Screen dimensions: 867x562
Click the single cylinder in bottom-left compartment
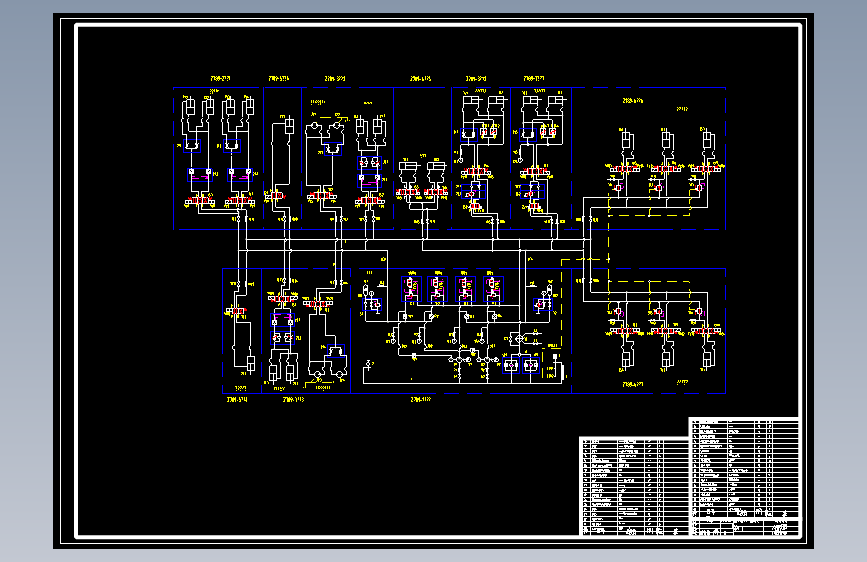pyautogui.click(x=250, y=363)
